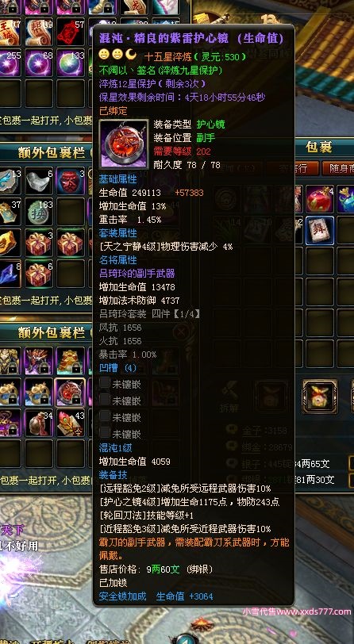Click the 拆解 dismantle hammer button
354x644 pixels.
point(229,398)
